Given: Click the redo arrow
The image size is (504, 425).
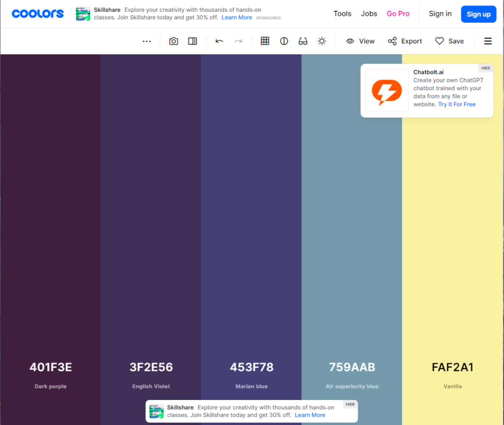Looking at the screenshot, I should 238,41.
